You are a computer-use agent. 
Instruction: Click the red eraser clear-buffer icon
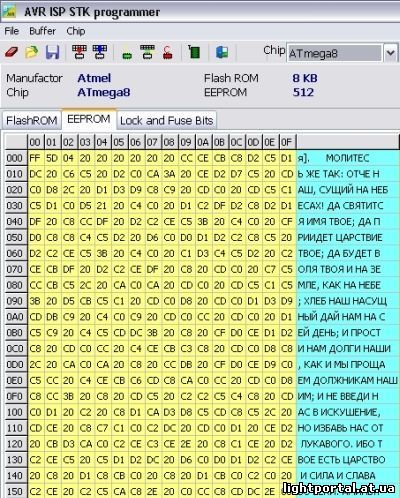pos(12,52)
